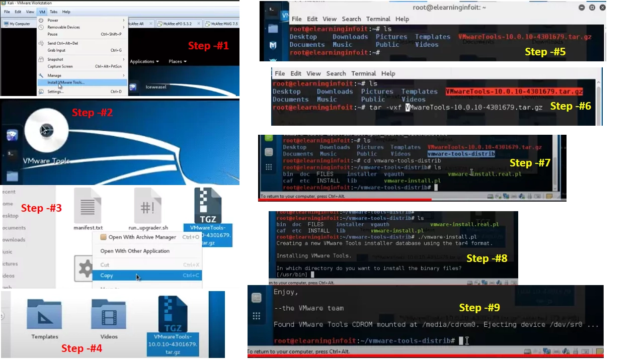This screenshot has height=362, width=644.
Task: Open the Places dropdown in Kali panel
Action: point(178,61)
